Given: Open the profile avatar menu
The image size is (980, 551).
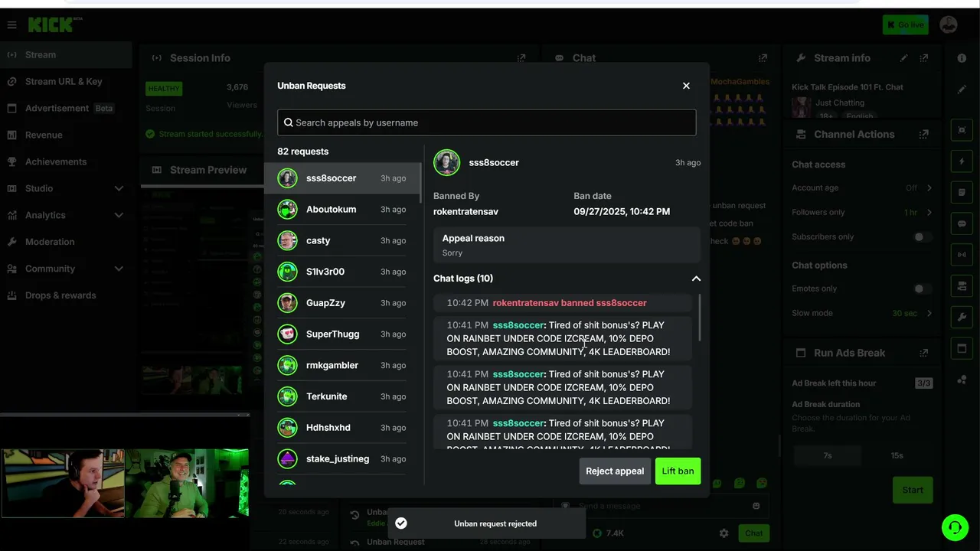Looking at the screenshot, I should (949, 24).
